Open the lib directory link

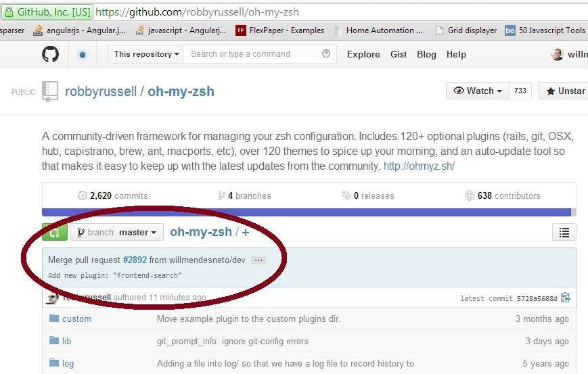tap(67, 341)
